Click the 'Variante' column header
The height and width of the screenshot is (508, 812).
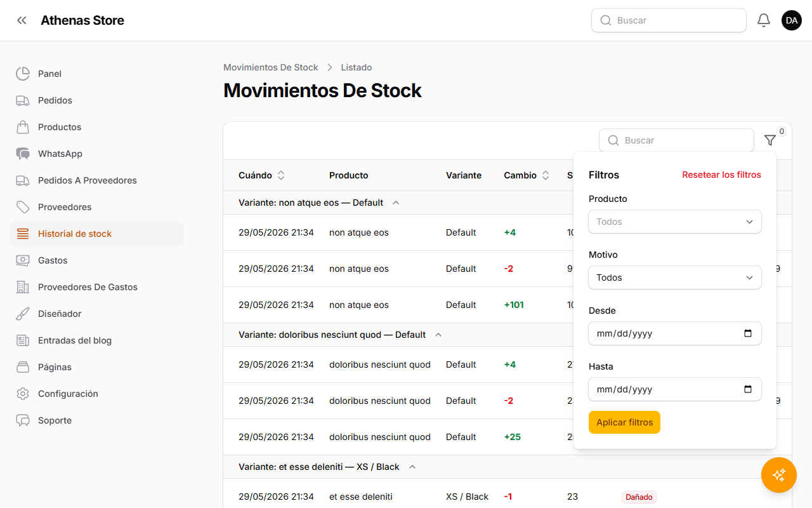pyautogui.click(x=464, y=175)
